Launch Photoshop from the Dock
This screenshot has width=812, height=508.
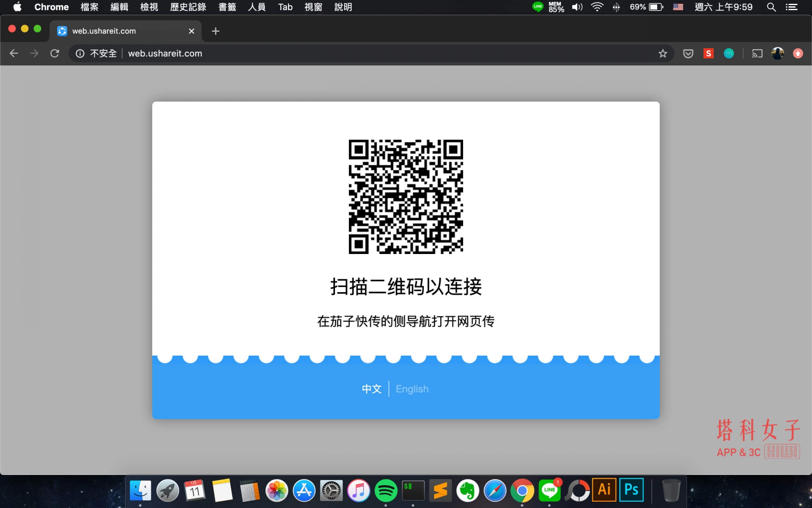click(631, 490)
